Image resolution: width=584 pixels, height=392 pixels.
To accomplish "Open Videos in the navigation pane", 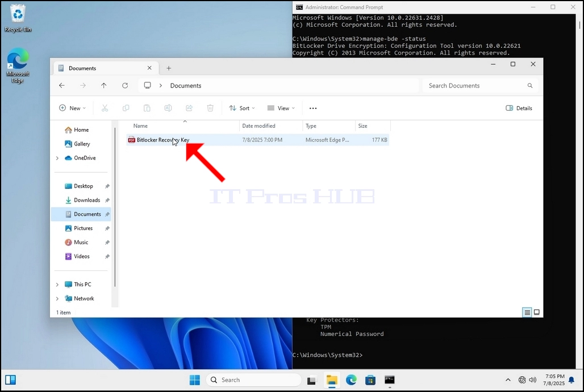I will (x=77, y=256).
